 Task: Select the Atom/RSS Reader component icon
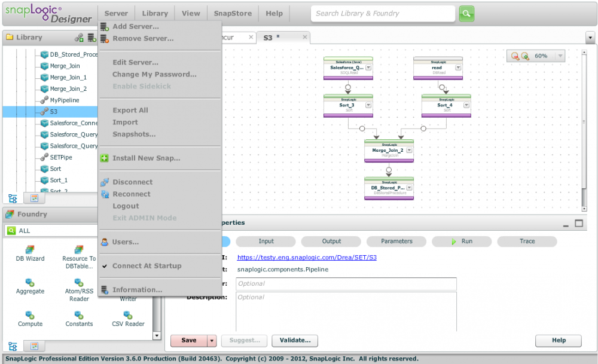[x=79, y=283]
